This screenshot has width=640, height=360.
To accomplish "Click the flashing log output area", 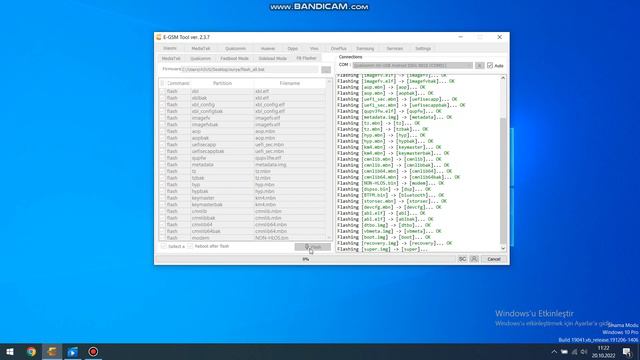I will (x=418, y=162).
